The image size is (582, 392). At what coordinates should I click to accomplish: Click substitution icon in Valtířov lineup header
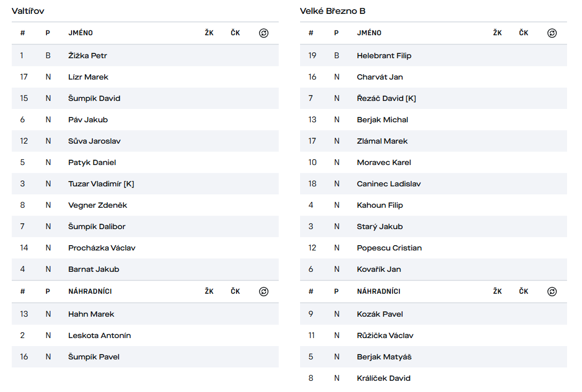pyautogui.click(x=263, y=33)
